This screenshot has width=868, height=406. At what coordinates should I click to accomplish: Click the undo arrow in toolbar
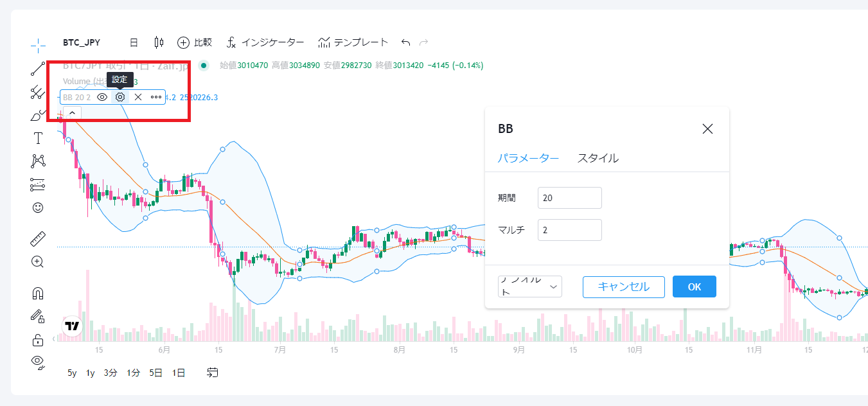pos(405,42)
